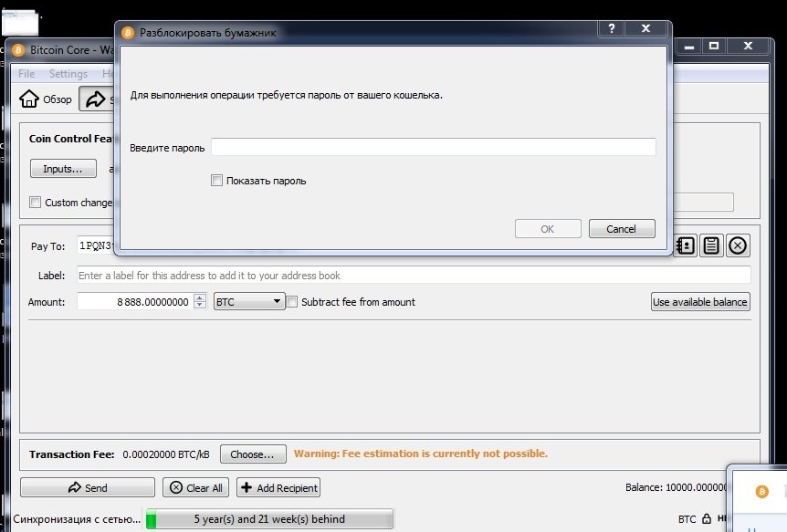Click Use available balance
This screenshot has width=787, height=532.
[699, 301]
